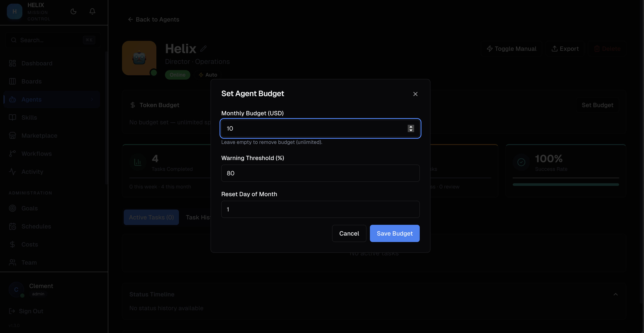Viewport: 644px width, 333px height.
Task: Open Skills page
Action: pyautogui.click(x=52, y=117)
